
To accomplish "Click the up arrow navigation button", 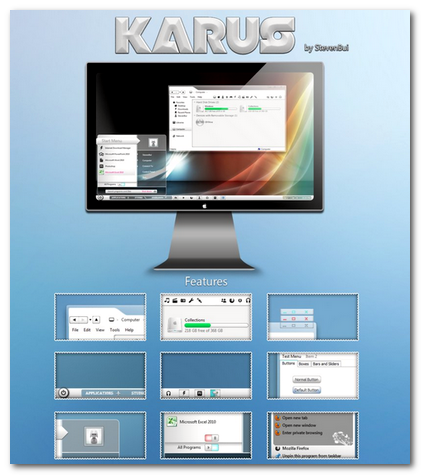I will [x=96, y=320].
